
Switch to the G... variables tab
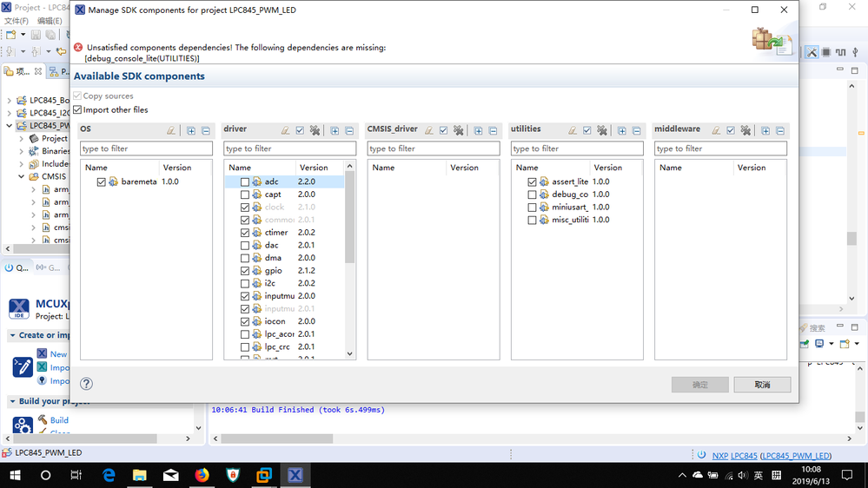(49, 267)
